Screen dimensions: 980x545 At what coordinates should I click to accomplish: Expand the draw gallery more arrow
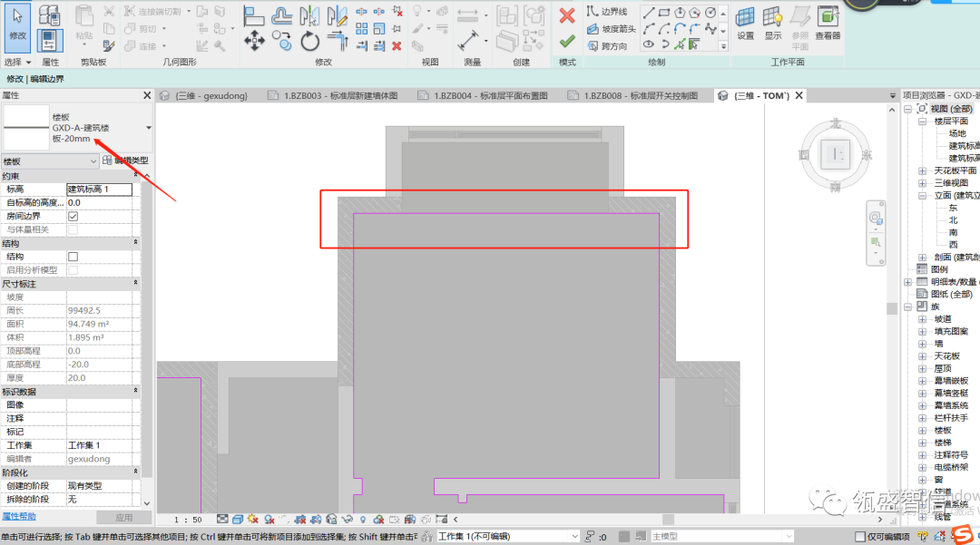pos(723,45)
